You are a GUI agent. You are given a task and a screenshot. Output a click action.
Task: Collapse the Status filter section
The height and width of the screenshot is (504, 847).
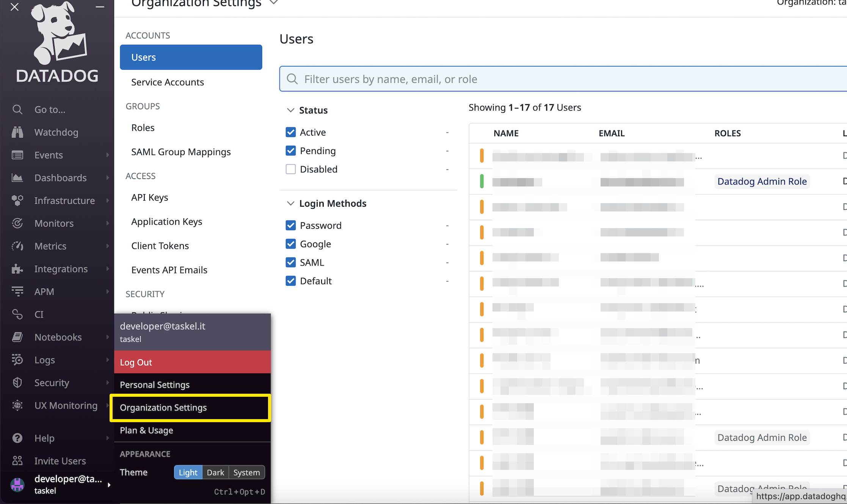click(291, 110)
